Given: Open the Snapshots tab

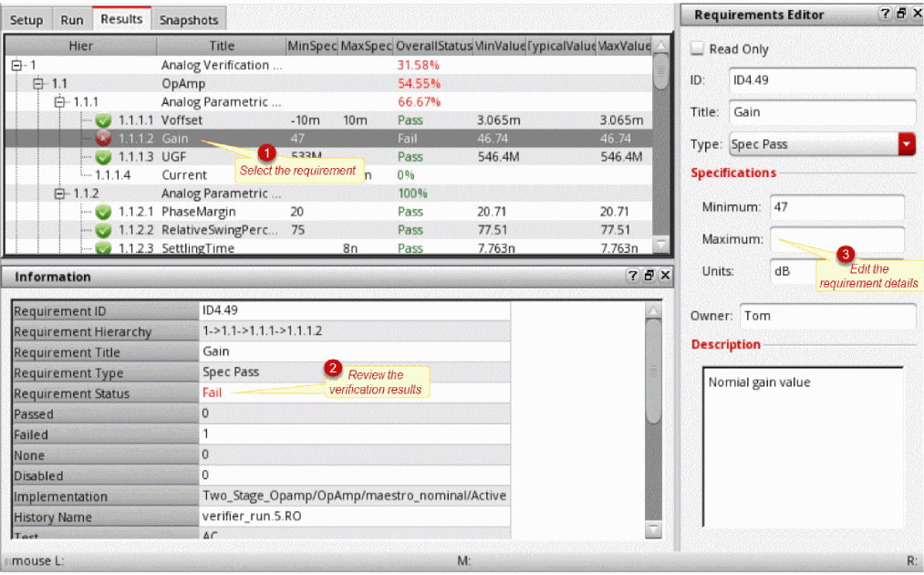Looking at the screenshot, I should [x=189, y=20].
